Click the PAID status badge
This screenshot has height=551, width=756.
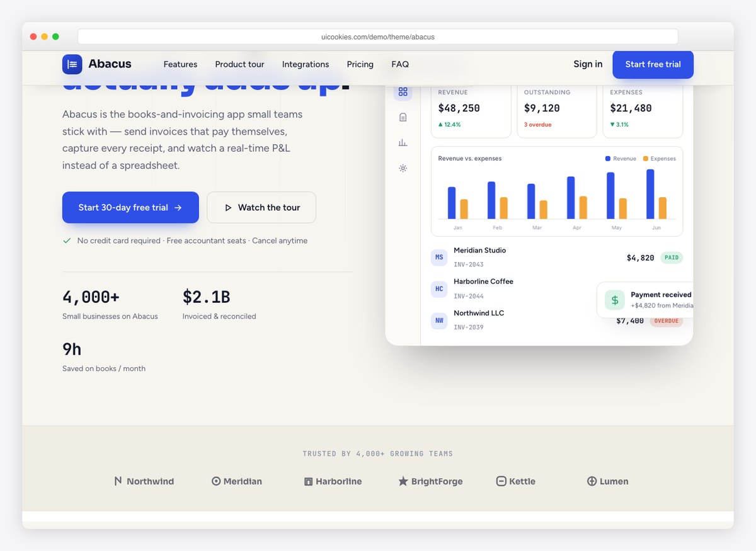[x=672, y=258]
